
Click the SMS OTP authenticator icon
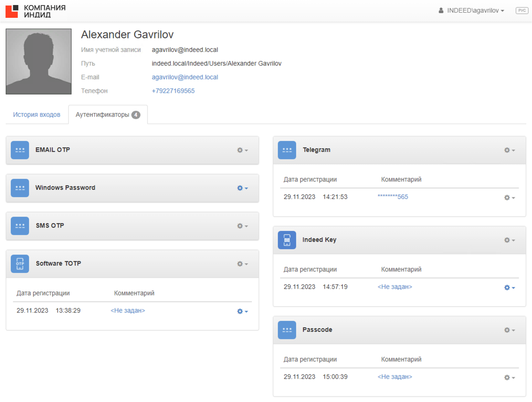point(20,226)
